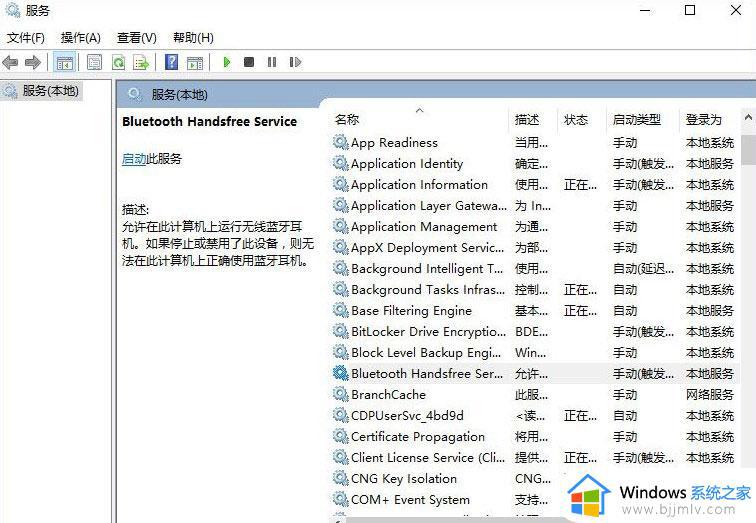Click 网络服务 logon cell of BranchCache
Viewport: 756px width, 523px height.
[x=710, y=395]
